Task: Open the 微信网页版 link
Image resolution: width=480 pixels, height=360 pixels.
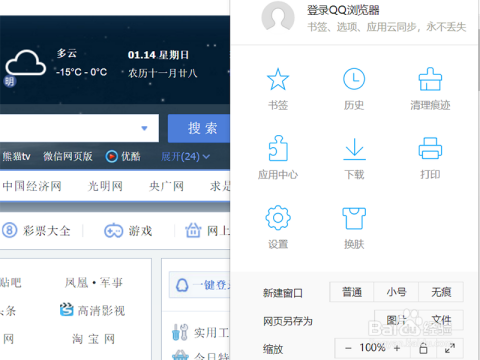Action: 68,156
